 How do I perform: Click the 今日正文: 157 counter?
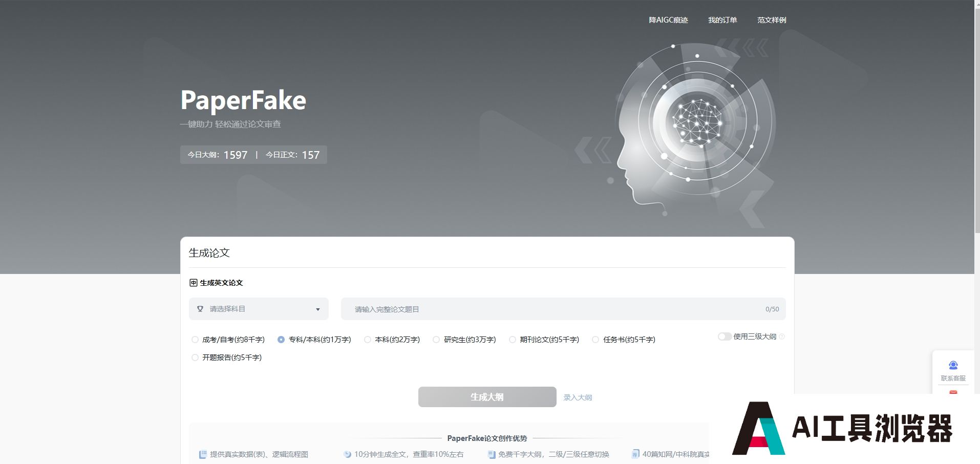(x=292, y=155)
